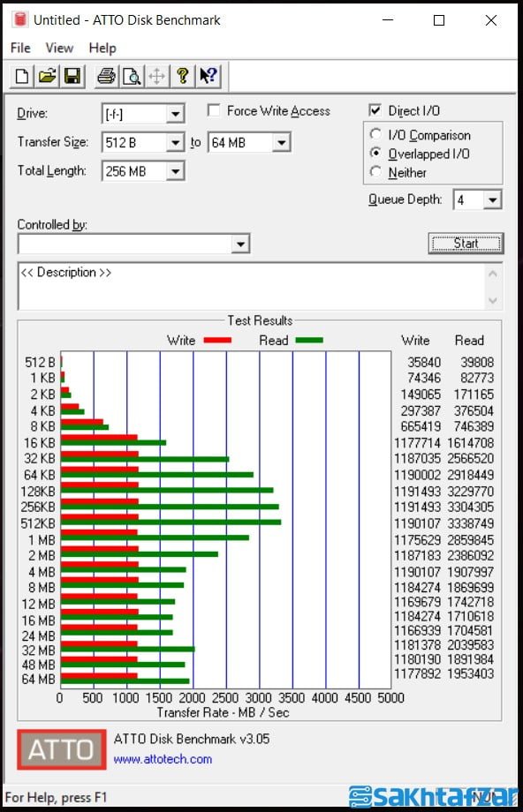Maximize the ATTO Disk Benchmark window

tap(439, 20)
